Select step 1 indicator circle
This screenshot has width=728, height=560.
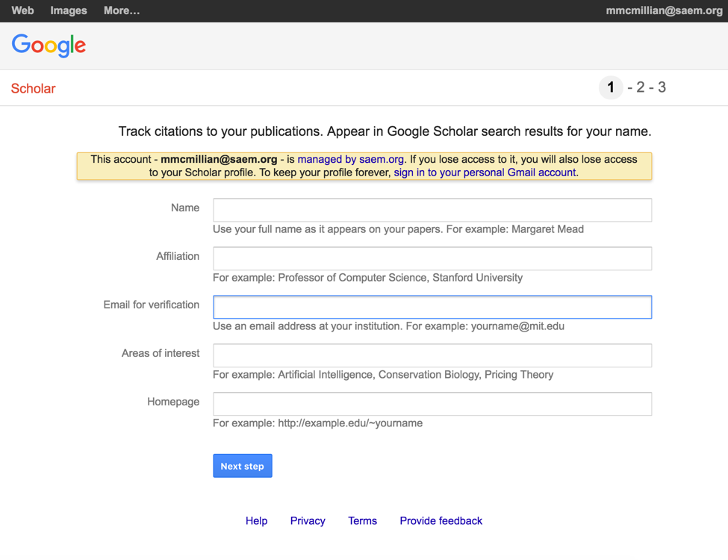tap(610, 87)
